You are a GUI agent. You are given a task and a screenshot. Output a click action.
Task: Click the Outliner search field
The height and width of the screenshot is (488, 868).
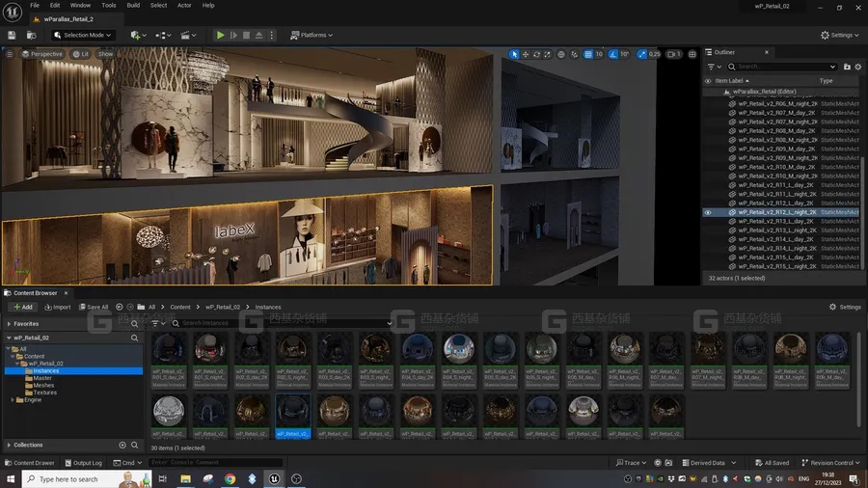click(x=781, y=67)
